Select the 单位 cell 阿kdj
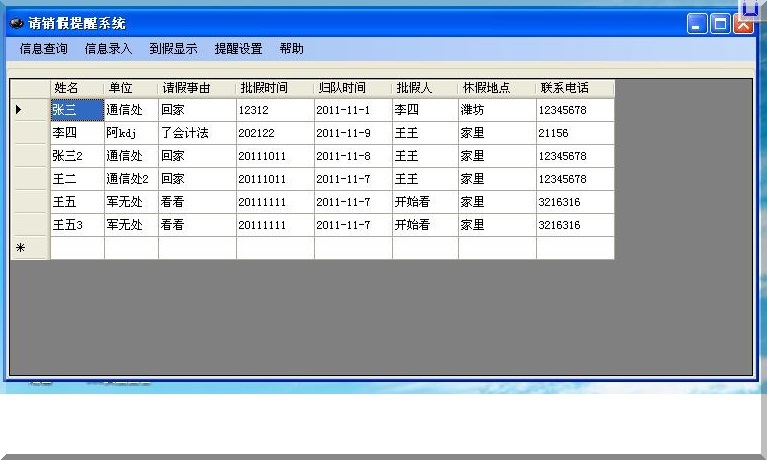 point(131,133)
